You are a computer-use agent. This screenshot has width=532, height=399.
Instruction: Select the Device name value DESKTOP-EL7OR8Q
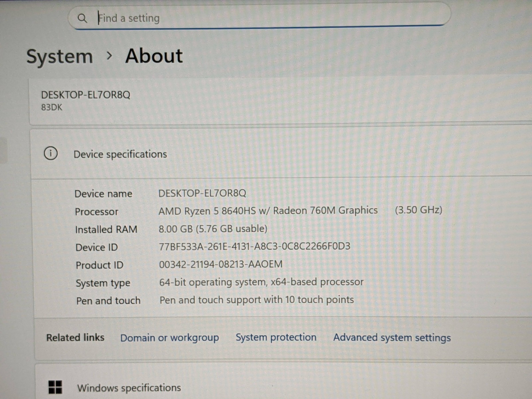202,193
